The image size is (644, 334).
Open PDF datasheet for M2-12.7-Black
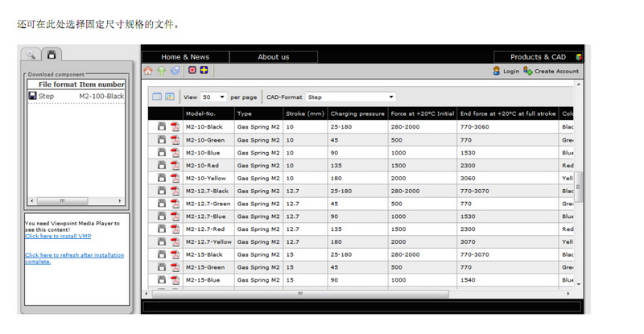pos(175,191)
